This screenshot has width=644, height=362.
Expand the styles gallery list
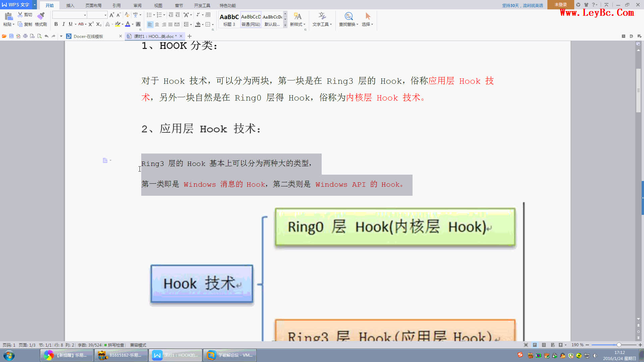click(285, 25)
